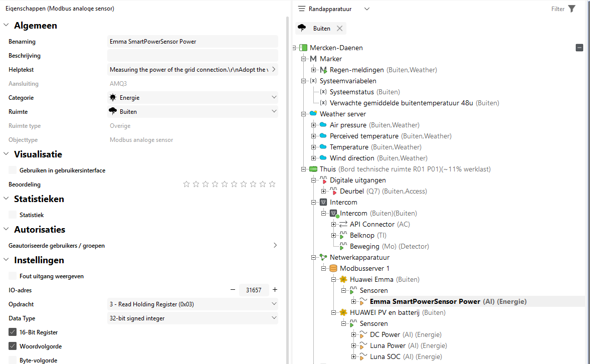Click the Huawei Emma device icon
The image size is (590, 364).
[343, 279]
